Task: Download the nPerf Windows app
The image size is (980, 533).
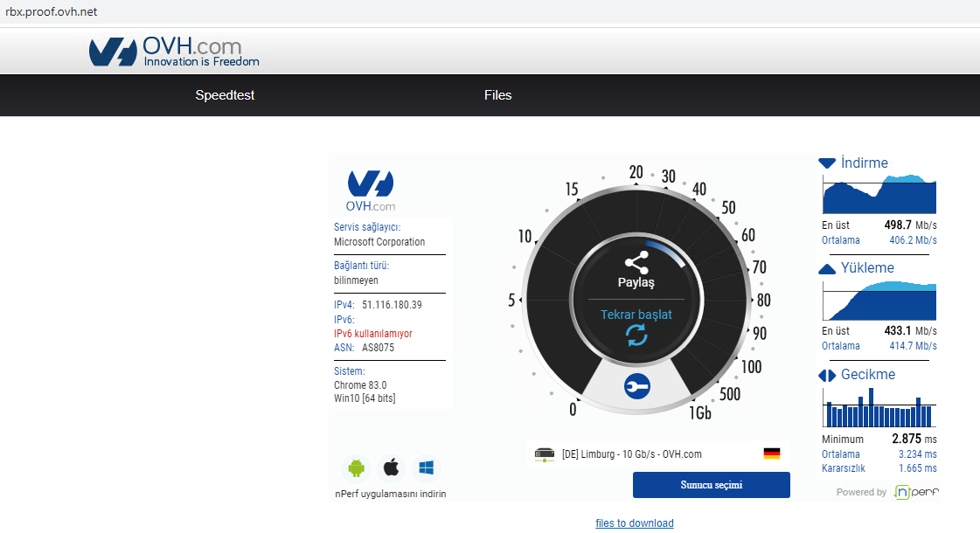Action: (x=427, y=467)
